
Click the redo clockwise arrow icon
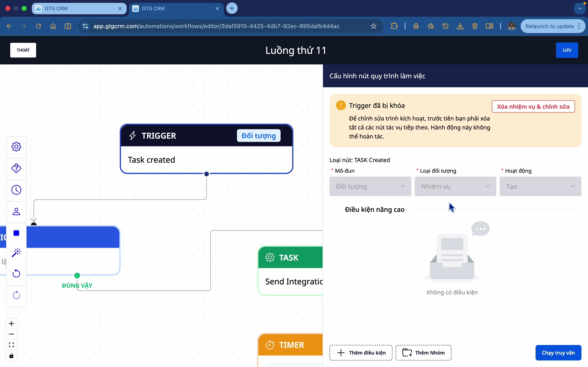click(16, 295)
